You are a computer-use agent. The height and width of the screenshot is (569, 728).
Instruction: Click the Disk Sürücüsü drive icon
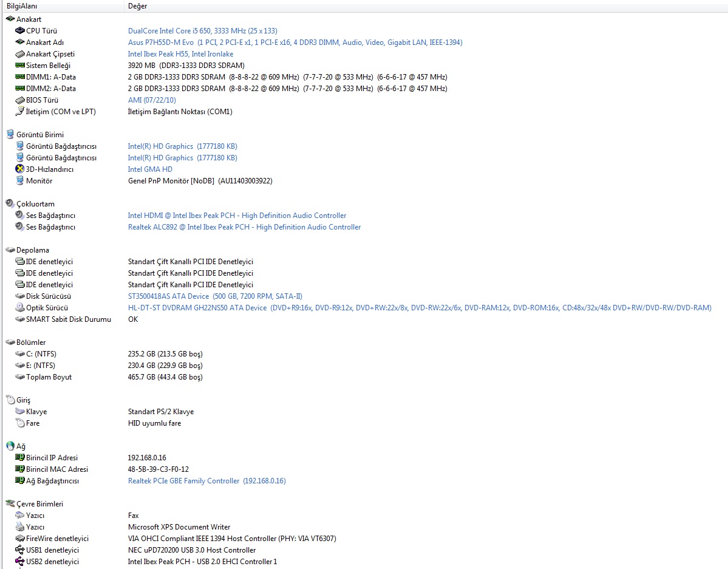tap(19, 296)
